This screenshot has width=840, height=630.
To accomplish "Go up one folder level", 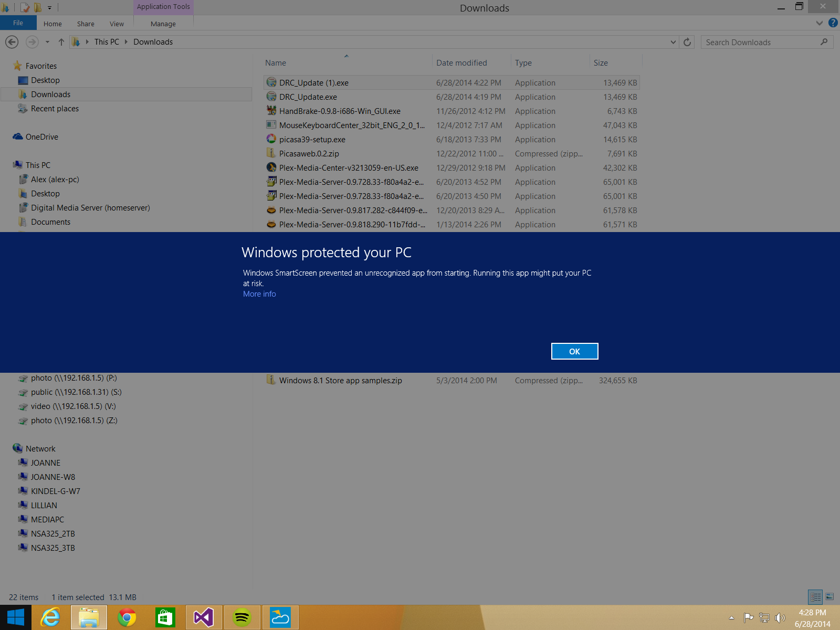I will [x=61, y=42].
